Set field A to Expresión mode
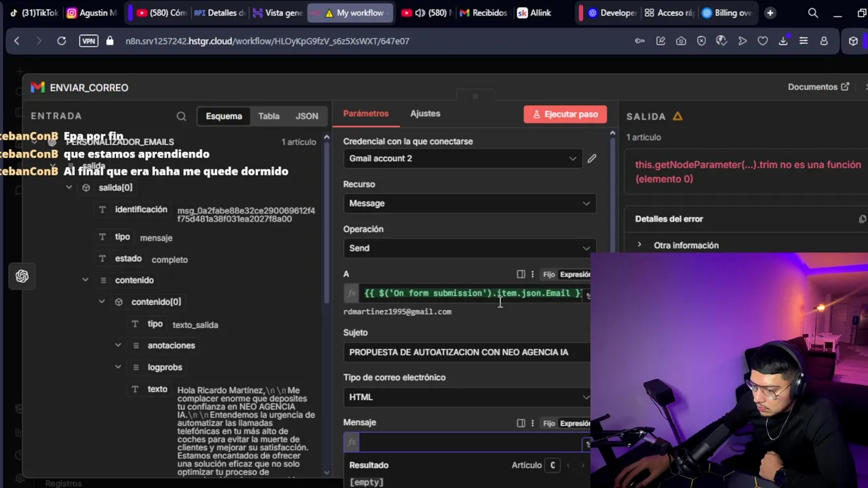This screenshot has height=488, width=868. [575, 274]
